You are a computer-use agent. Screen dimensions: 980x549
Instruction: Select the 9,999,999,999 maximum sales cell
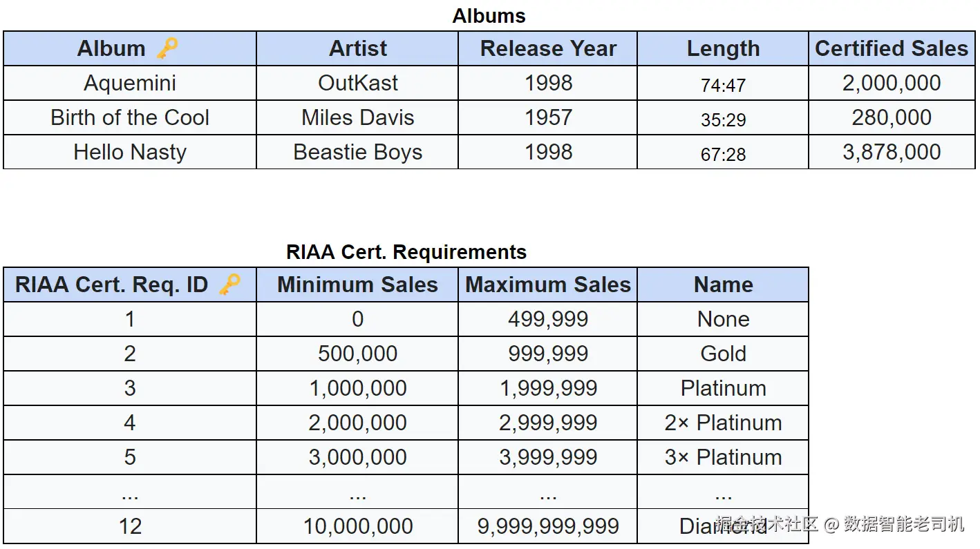coord(547,526)
